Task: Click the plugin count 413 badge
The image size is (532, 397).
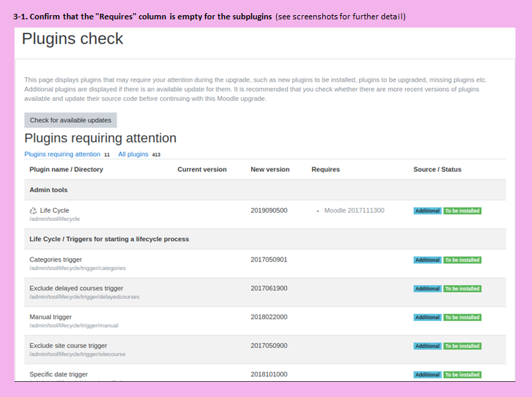Action: pos(156,155)
